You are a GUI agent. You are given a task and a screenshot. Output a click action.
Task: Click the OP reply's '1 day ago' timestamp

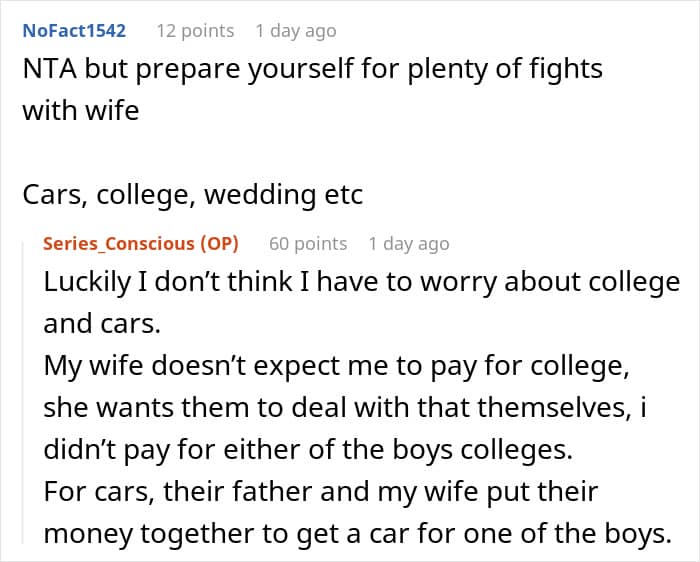(x=409, y=244)
